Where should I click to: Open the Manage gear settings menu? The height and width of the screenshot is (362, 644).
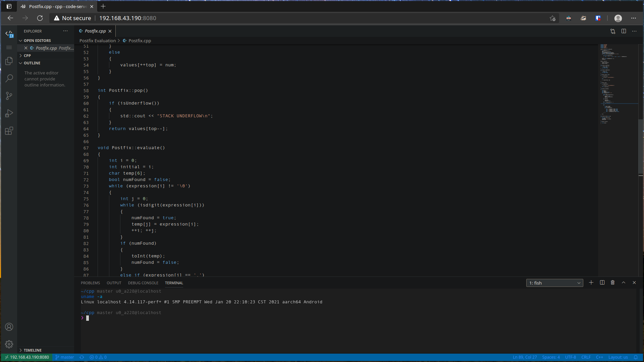(x=9, y=344)
